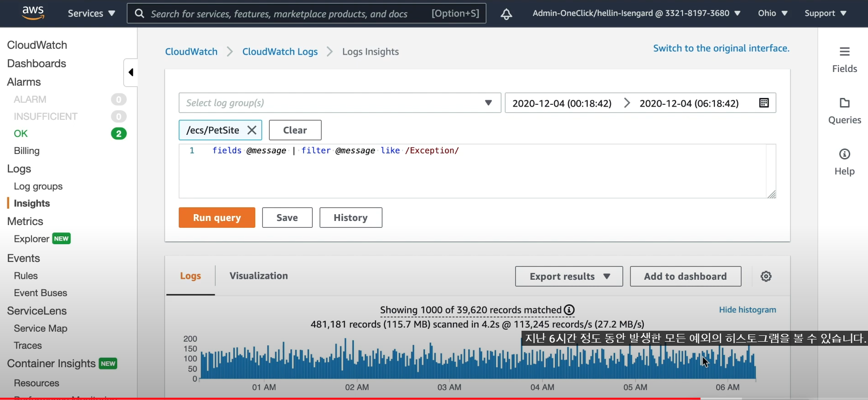This screenshot has width=868, height=400.
Task: Open calendar date picker icon
Action: pyautogui.click(x=764, y=103)
